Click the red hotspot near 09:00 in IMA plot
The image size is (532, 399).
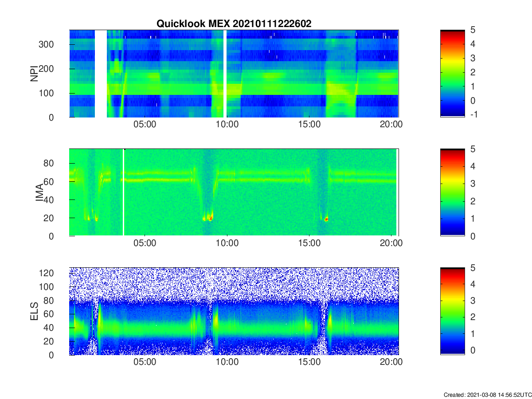(211, 218)
